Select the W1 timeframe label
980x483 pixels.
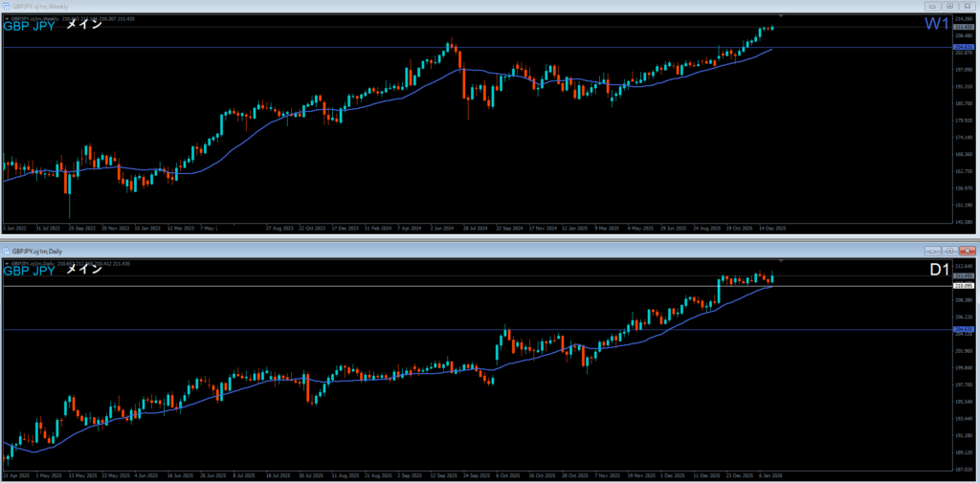pyautogui.click(x=939, y=25)
